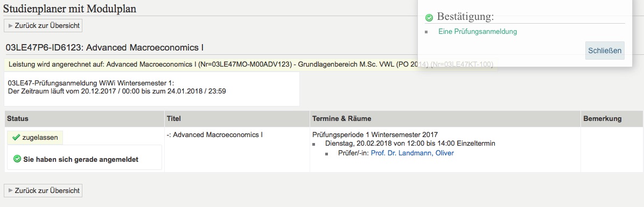Click the arrow icon in bottom Zurück button

(11, 191)
